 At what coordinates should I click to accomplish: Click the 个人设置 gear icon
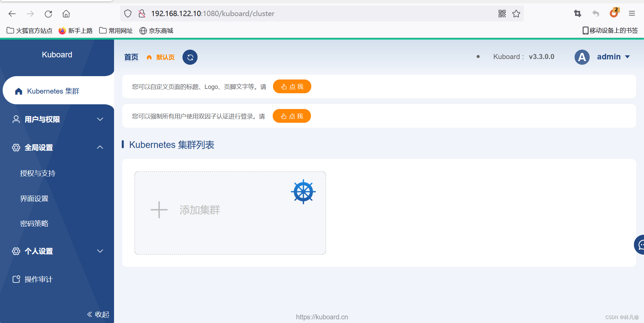pyautogui.click(x=16, y=251)
